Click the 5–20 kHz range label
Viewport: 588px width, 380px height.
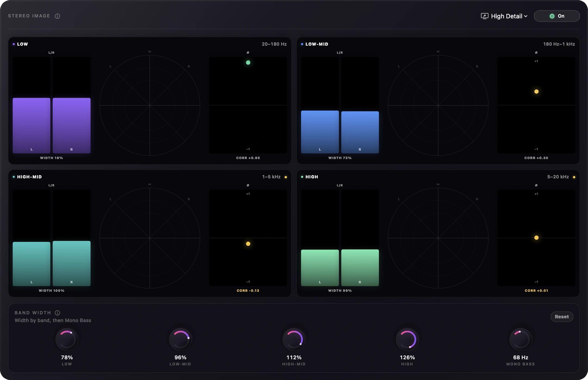(558, 177)
